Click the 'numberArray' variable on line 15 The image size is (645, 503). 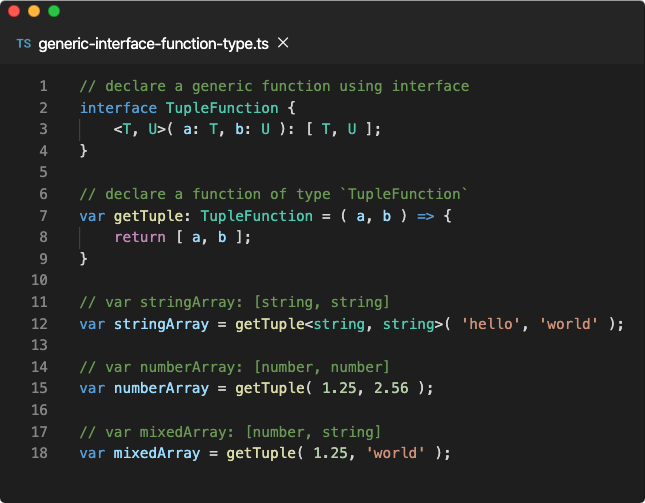[161, 388]
